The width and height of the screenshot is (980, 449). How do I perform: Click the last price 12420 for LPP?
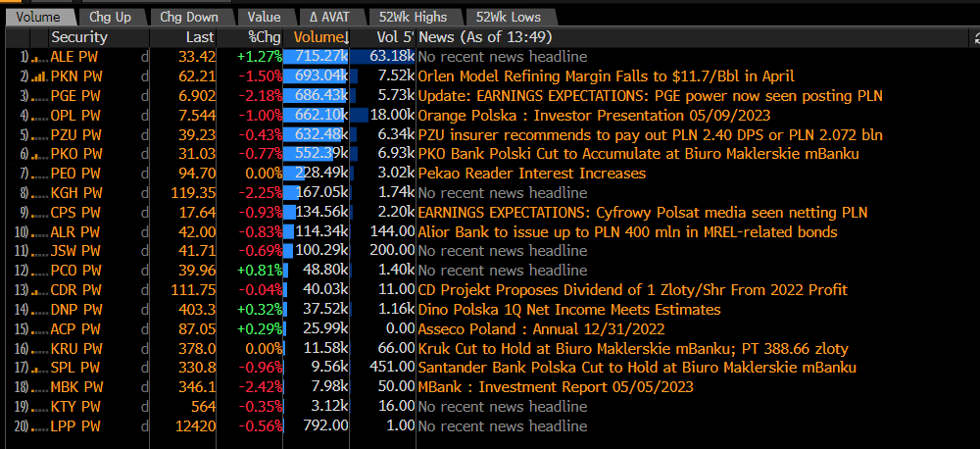point(196,426)
